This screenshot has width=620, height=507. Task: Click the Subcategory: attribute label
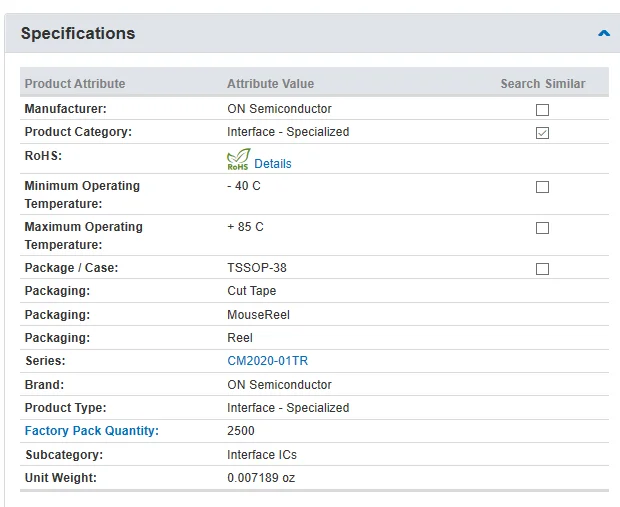(64, 455)
